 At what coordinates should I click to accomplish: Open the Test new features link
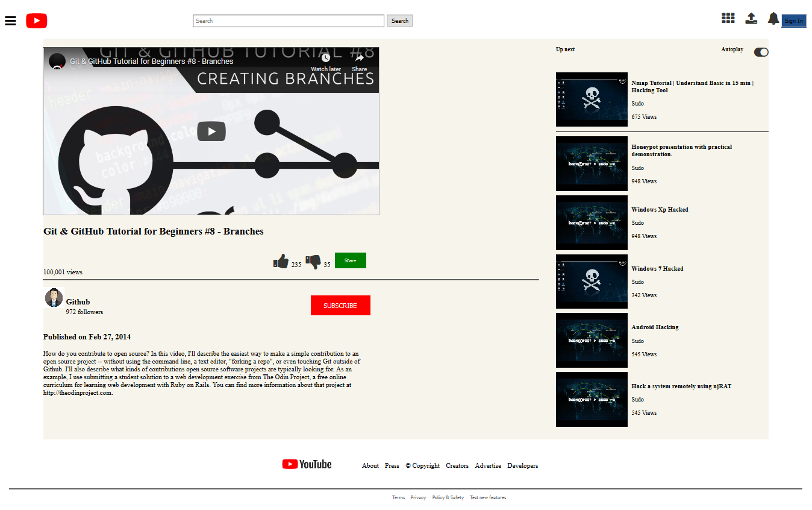click(488, 497)
